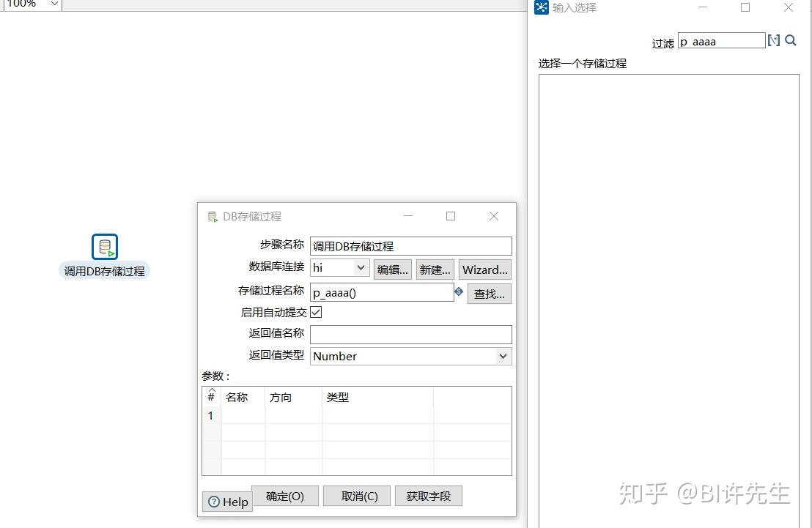
Task: Click the 调用DB存储过程 step icon on canvas
Action: coord(104,246)
